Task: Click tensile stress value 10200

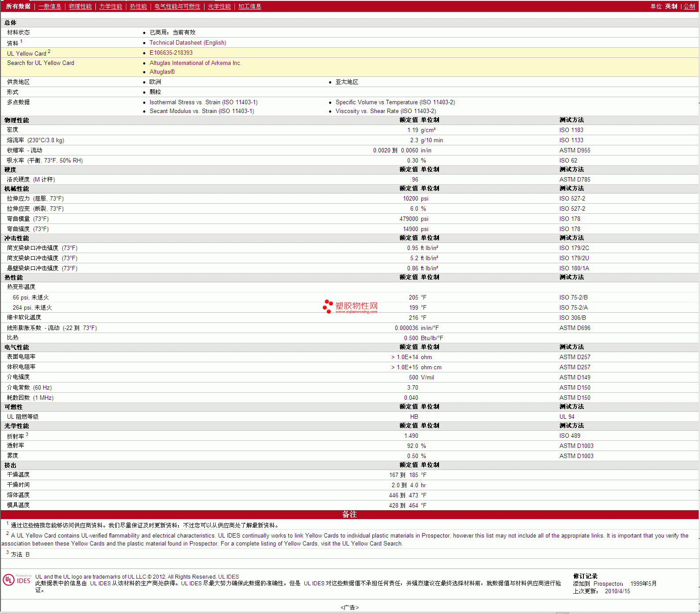Action: pos(410,198)
